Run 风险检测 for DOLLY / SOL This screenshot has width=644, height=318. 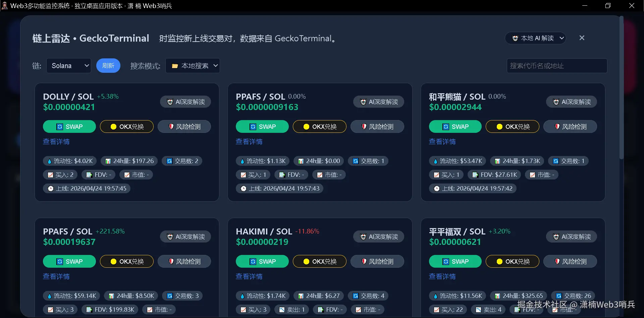(184, 127)
